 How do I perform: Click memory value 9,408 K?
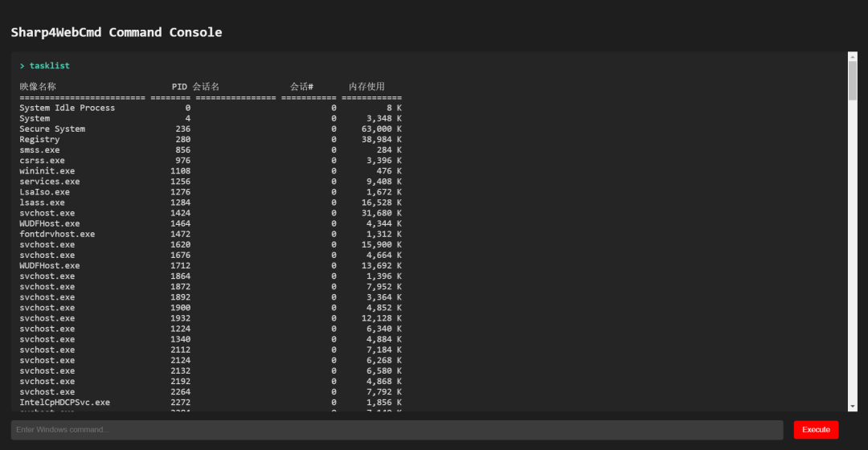pyautogui.click(x=384, y=182)
